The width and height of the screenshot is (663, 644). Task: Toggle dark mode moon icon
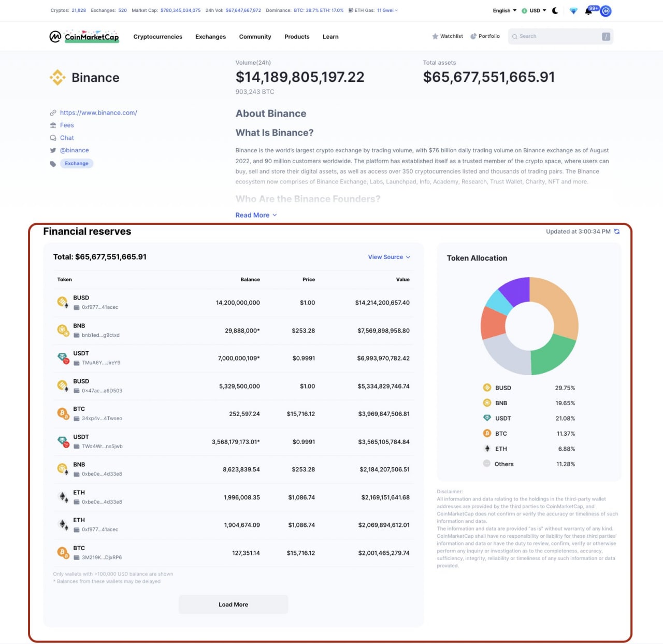(555, 10)
